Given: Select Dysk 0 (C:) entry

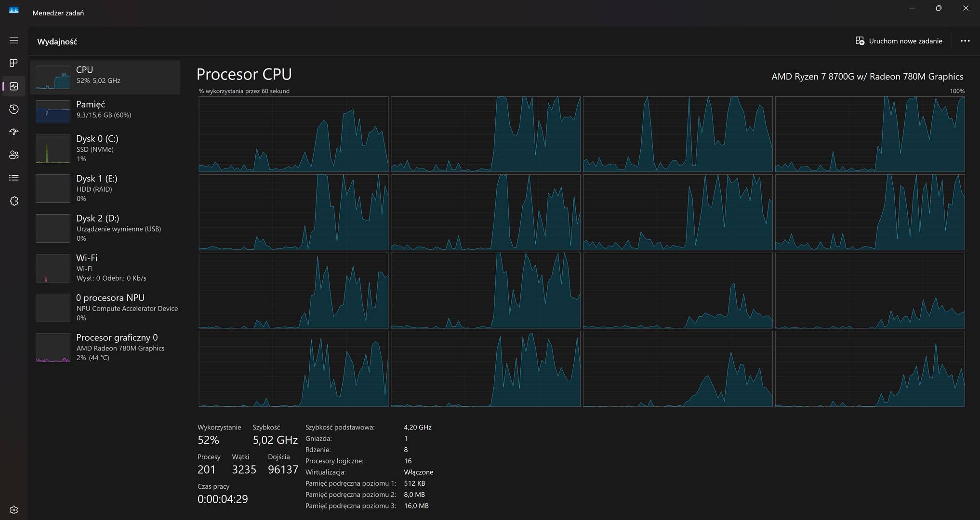Looking at the screenshot, I should pyautogui.click(x=105, y=149).
